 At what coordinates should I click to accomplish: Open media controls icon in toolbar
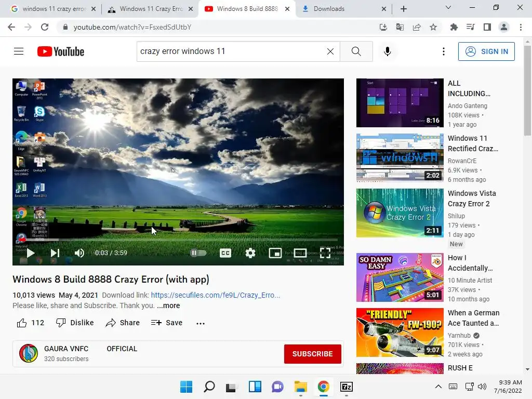[470, 27]
